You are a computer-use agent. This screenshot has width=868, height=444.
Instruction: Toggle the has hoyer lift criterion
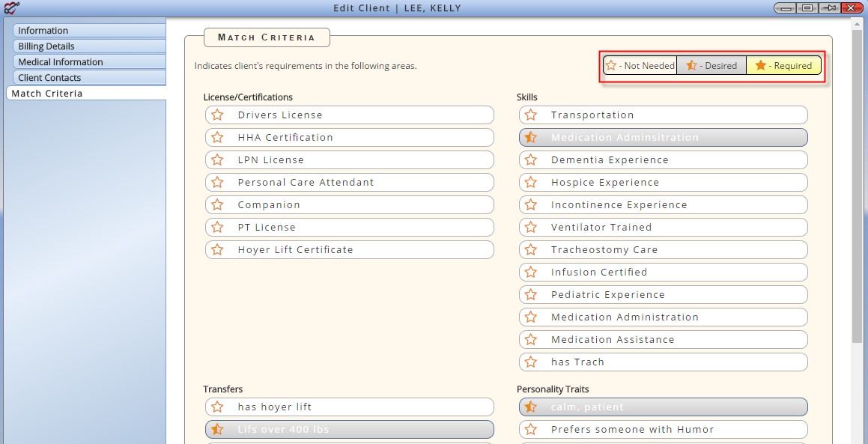pyautogui.click(x=349, y=407)
